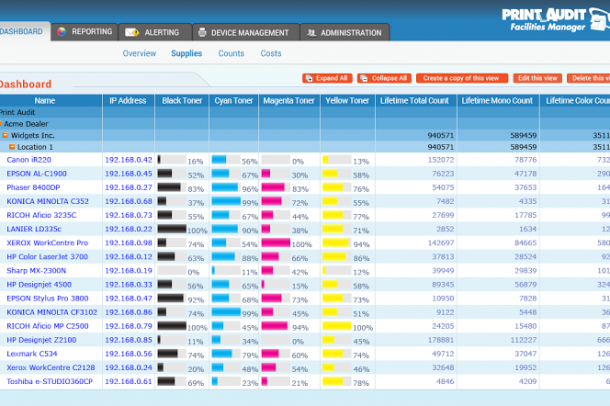Open the EPSON Stylus Pro 3800 link

tap(47, 298)
